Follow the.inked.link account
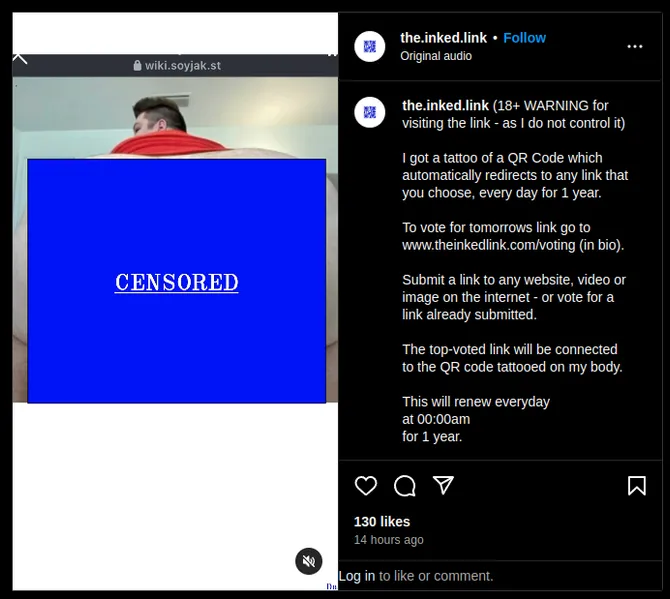The image size is (670, 599). [524, 38]
